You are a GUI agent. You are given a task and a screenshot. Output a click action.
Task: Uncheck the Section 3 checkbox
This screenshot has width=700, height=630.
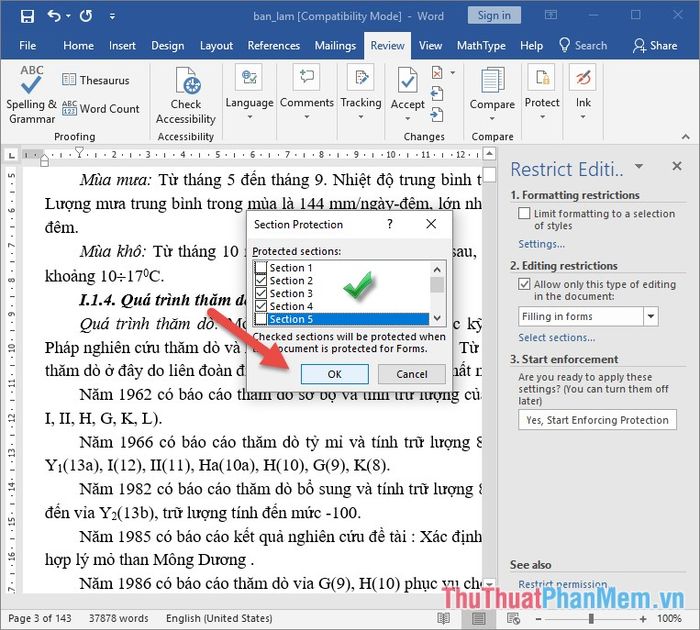[261, 293]
